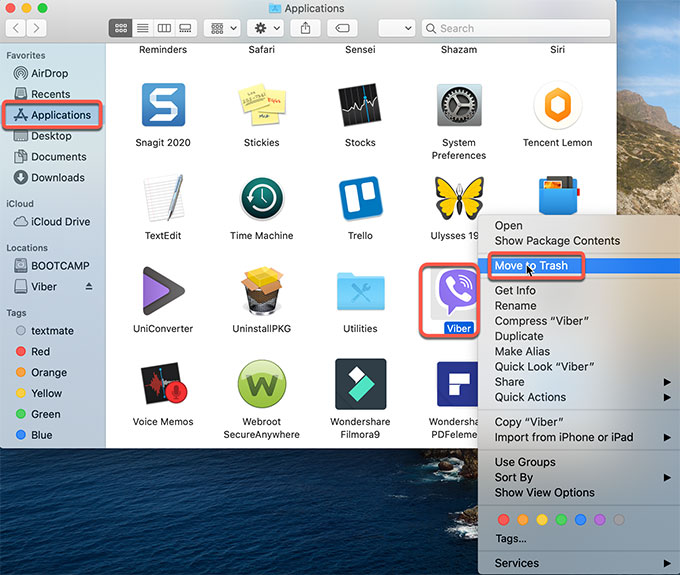The width and height of the screenshot is (680, 575).
Task: Choose Compress "Viber" menu item
Action: [579, 321]
